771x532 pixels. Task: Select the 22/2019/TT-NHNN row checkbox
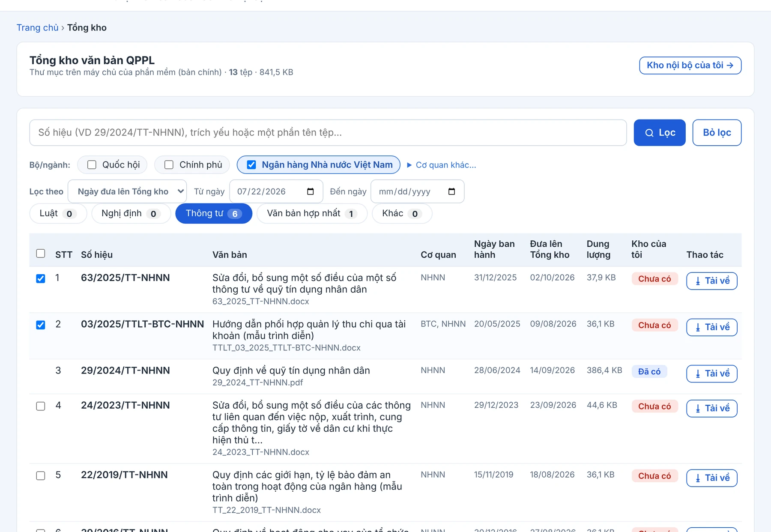(41, 476)
